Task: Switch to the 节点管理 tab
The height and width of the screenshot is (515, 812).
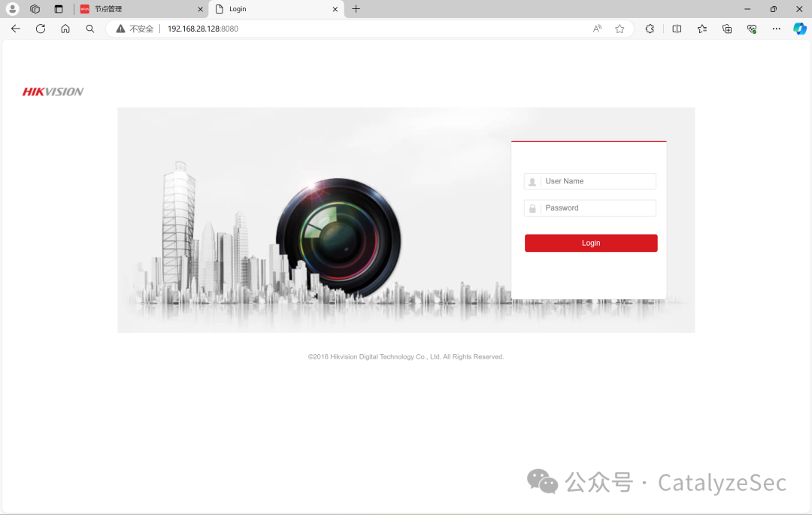Action: (141, 9)
